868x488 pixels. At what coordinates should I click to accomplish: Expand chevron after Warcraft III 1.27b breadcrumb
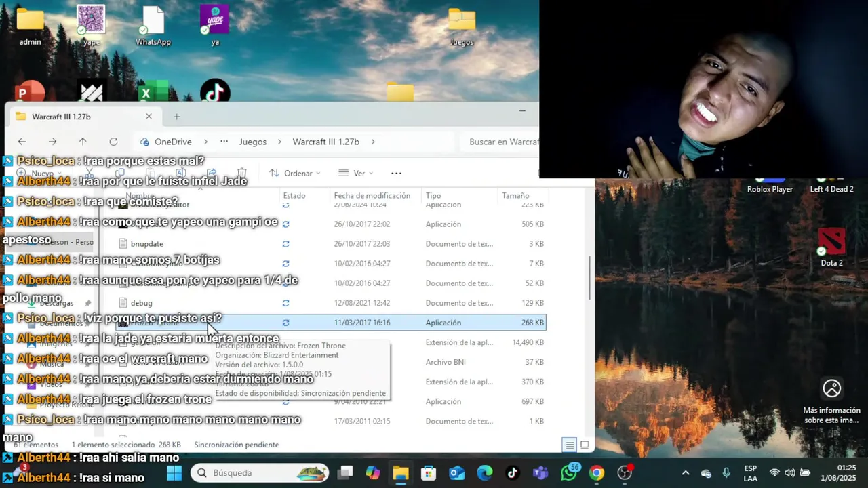[x=373, y=142]
